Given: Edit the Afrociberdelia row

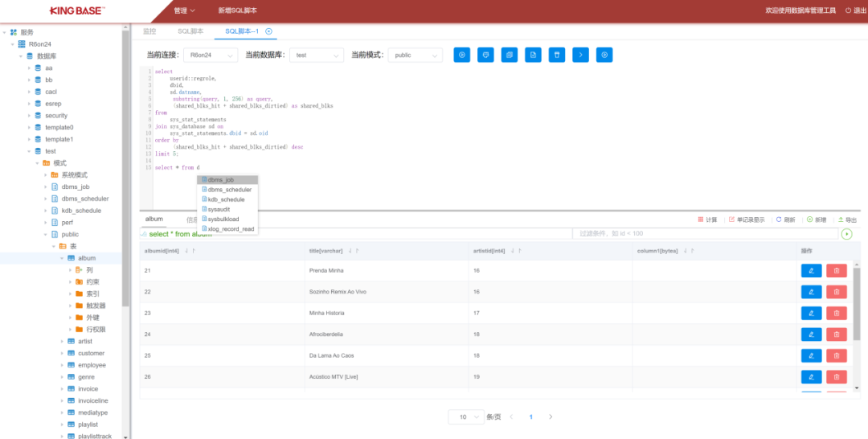Looking at the screenshot, I should (812, 334).
